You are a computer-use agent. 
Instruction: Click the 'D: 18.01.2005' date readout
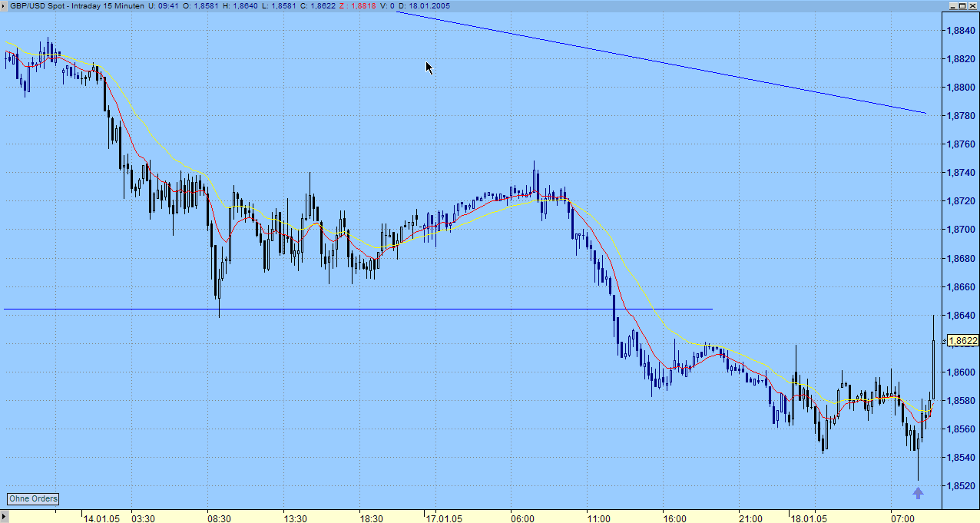point(424,6)
